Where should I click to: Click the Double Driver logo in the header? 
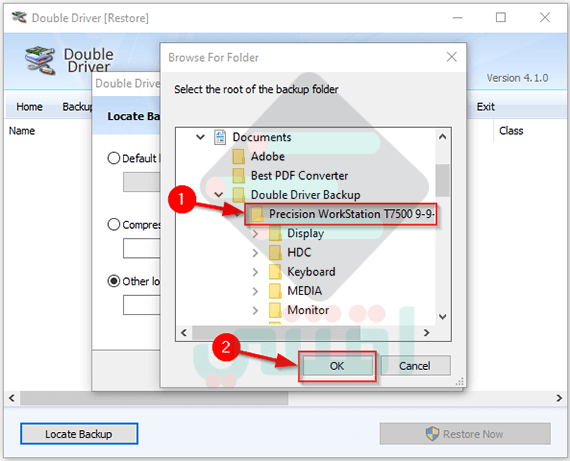pos(40,60)
